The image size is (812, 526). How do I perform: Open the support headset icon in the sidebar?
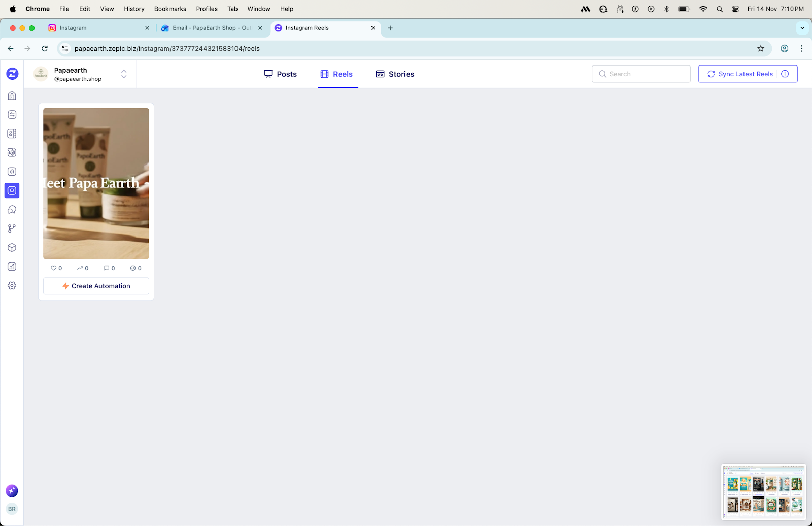[x=12, y=210]
